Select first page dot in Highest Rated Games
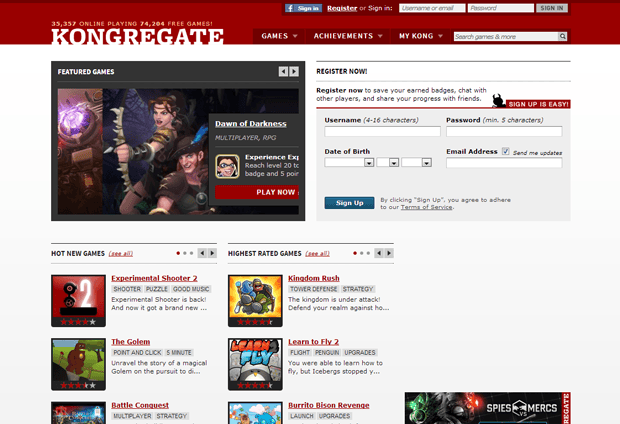This screenshot has width=620, height=424. pos(355,253)
